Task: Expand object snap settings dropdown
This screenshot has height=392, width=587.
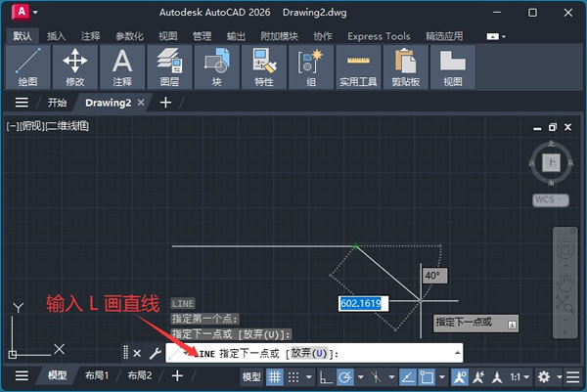Action: pos(442,376)
